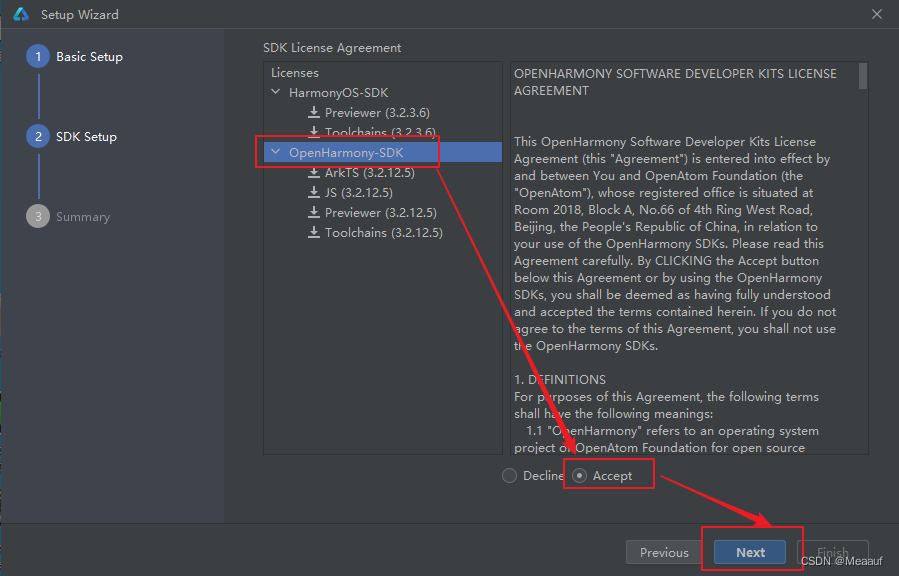Click step 3 circle for Summary

click(38, 217)
